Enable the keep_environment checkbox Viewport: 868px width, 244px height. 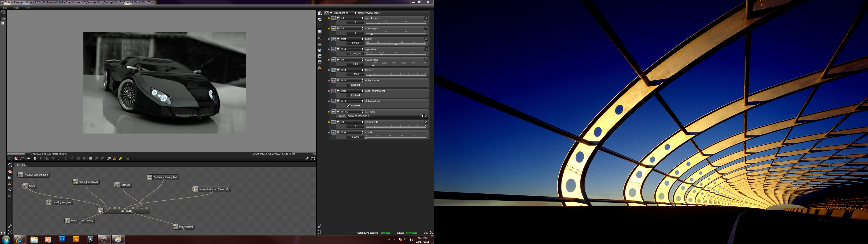click(x=348, y=95)
